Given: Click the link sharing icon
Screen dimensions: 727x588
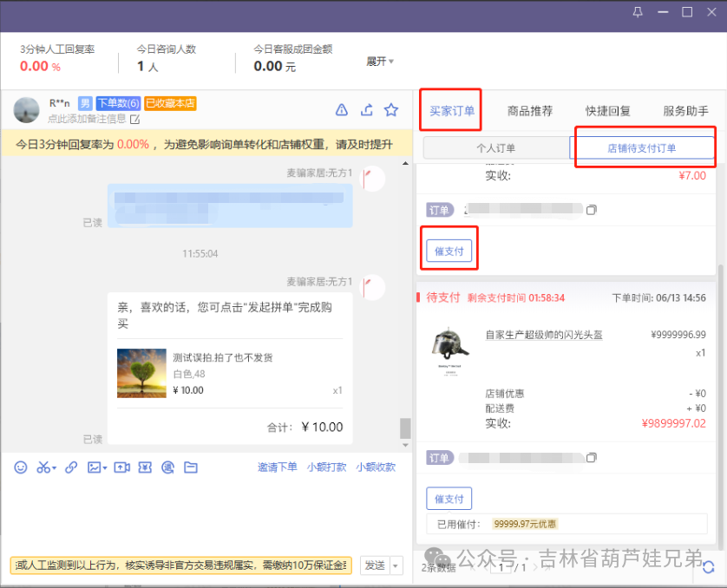Looking at the screenshot, I should point(71,467).
